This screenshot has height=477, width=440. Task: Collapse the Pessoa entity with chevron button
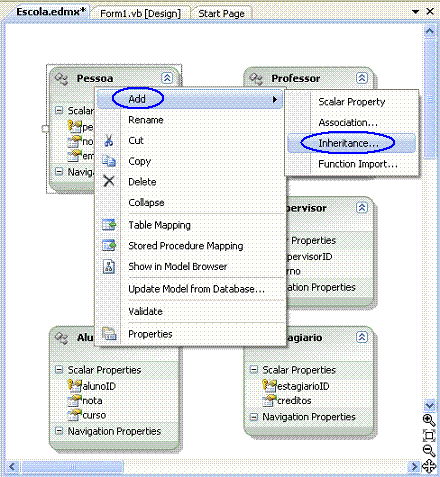point(167,78)
